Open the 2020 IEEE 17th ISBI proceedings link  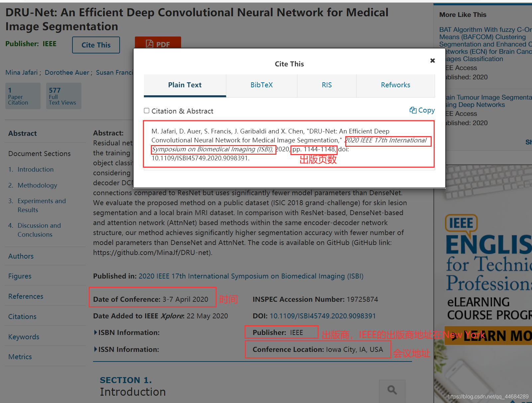pyautogui.click(x=251, y=276)
